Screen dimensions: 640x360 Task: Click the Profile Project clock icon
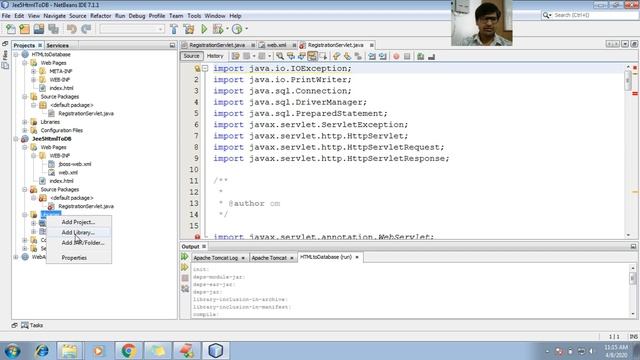(x=237, y=29)
